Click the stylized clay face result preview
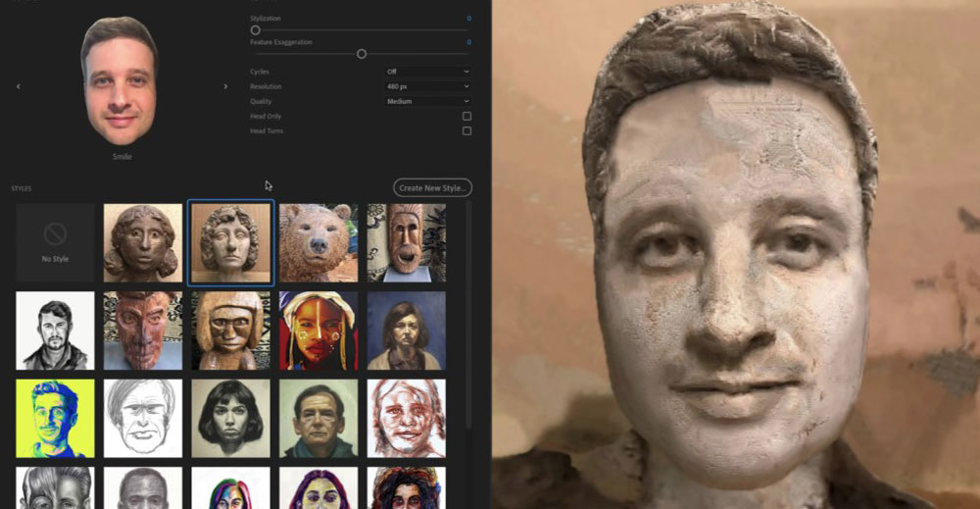980x509 pixels. pyautogui.click(x=736, y=255)
